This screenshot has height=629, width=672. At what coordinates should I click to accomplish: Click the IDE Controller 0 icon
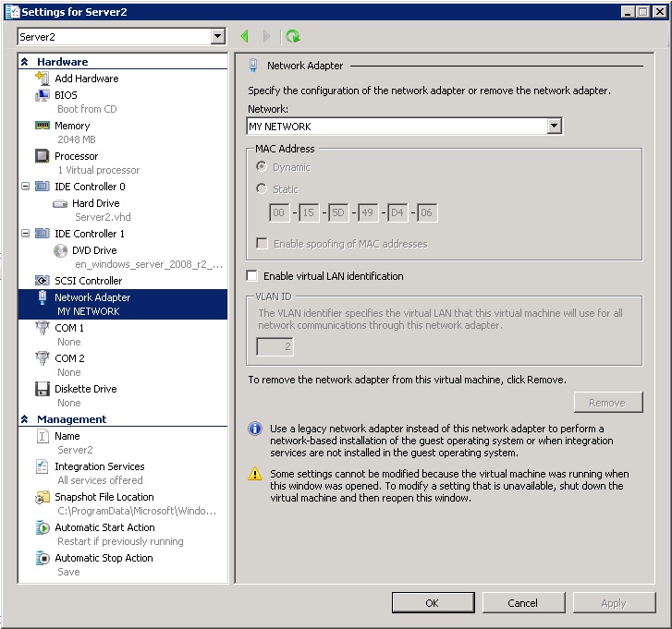coord(42,187)
